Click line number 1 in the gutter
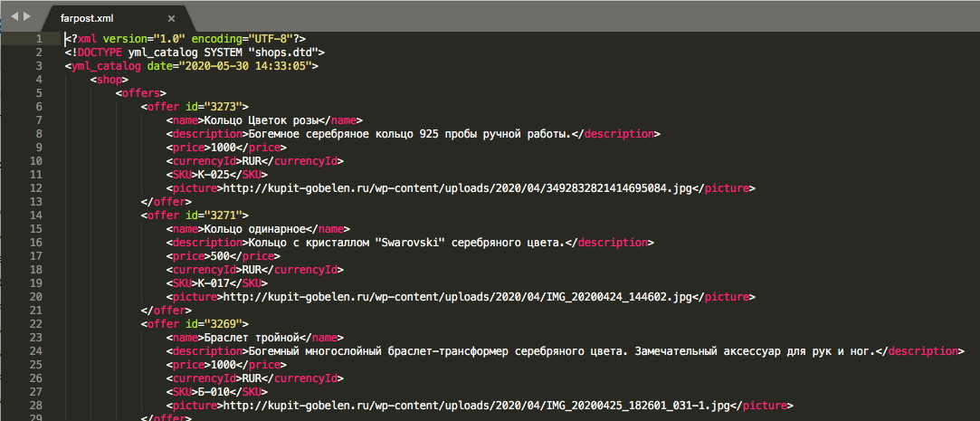This screenshot has width=980, height=421. pos(39,39)
